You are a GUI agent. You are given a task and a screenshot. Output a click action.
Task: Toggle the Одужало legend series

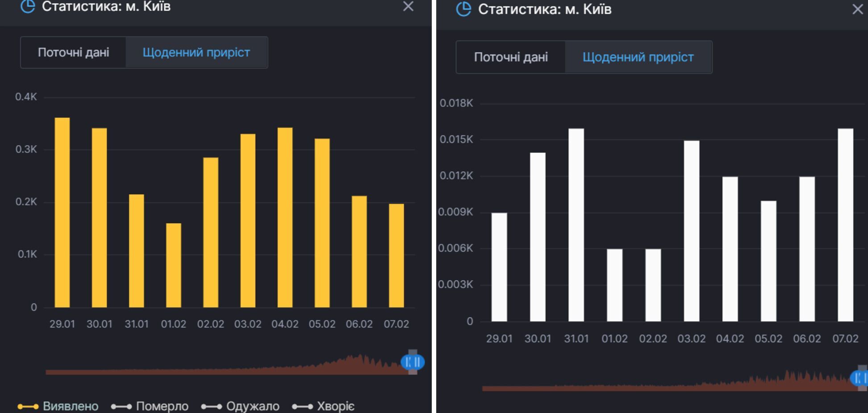tap(240, 406)
